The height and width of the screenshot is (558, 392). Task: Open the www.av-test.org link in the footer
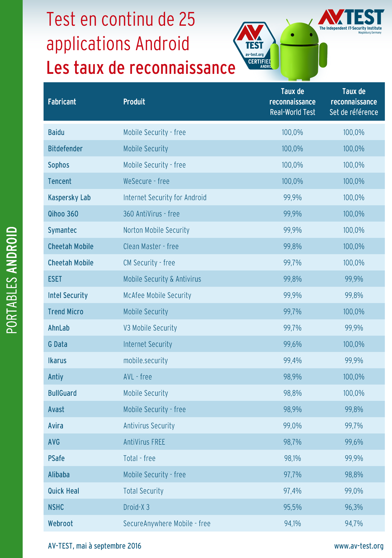[359, 546]
